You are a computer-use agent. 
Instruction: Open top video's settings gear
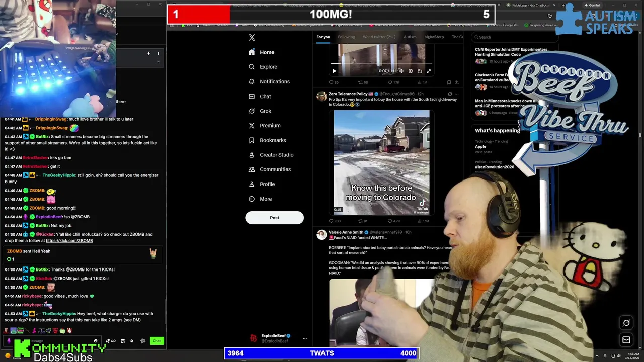point(410,71)
